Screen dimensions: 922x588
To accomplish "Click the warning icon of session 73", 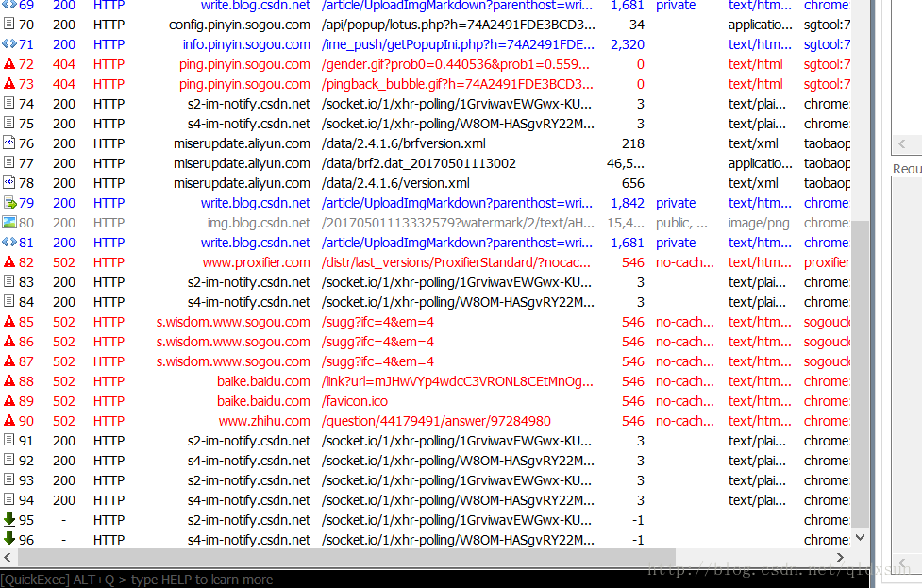I will point(8,83).
